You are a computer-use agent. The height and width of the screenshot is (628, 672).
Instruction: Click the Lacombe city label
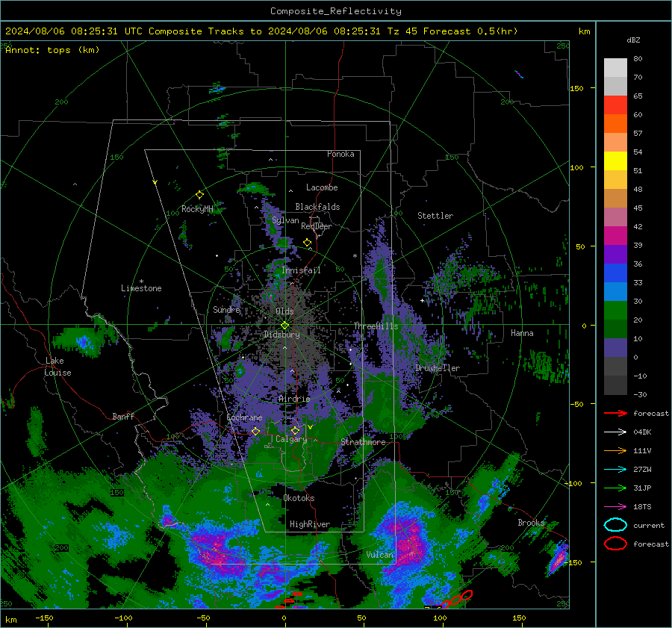click(x=322, y=187)
